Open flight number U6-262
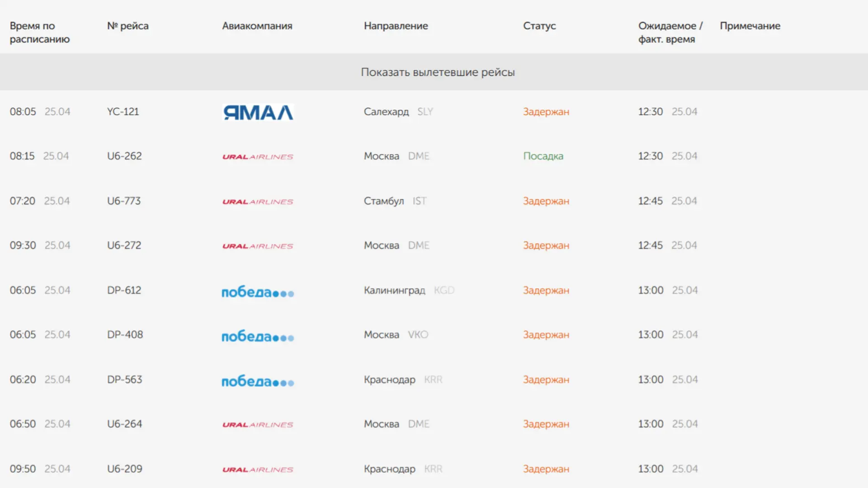 coord(124,156)
